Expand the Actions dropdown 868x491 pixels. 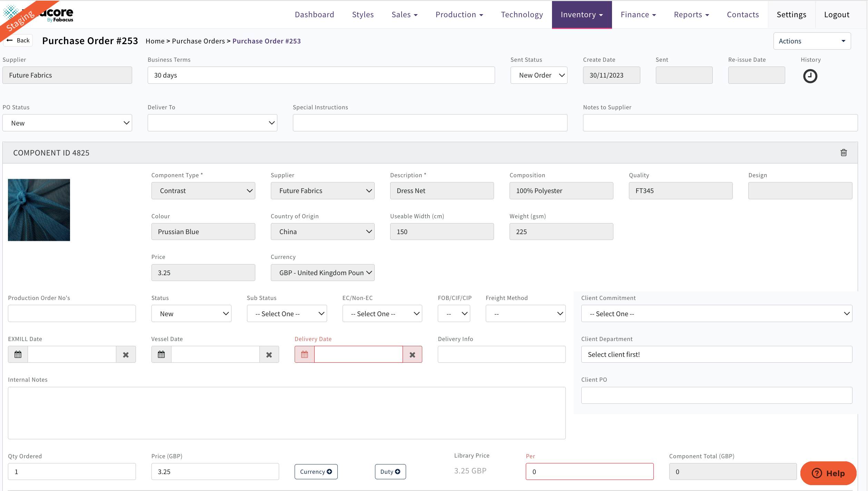pos(812,41)
